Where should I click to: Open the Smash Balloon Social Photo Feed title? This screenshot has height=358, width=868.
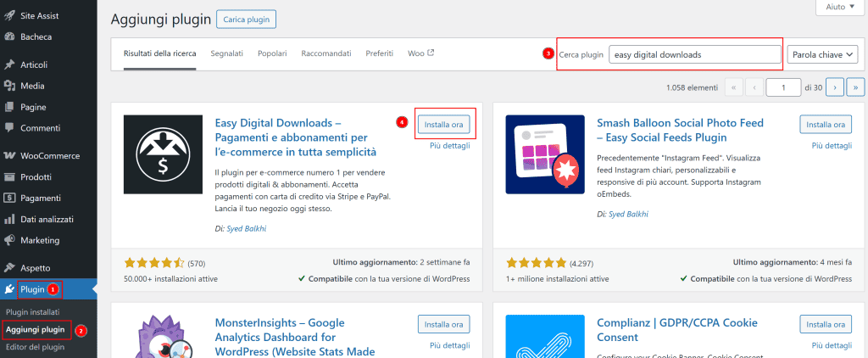681,130
